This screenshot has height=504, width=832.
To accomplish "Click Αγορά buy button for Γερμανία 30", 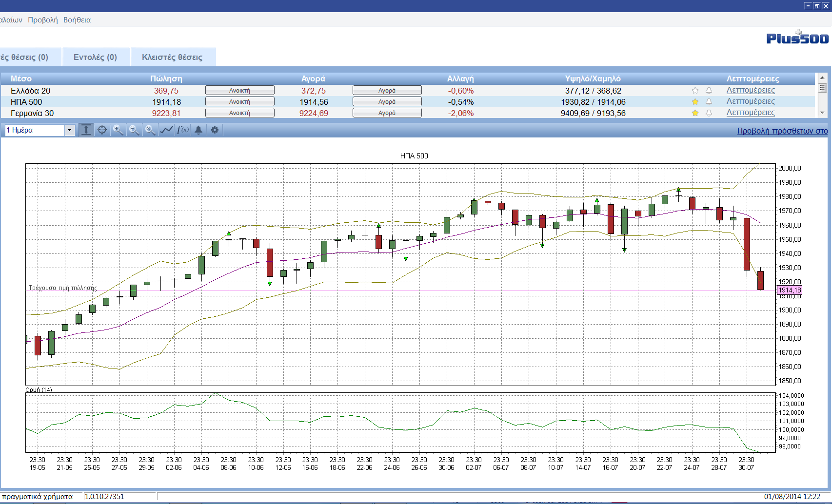I will tap(387, 113).
